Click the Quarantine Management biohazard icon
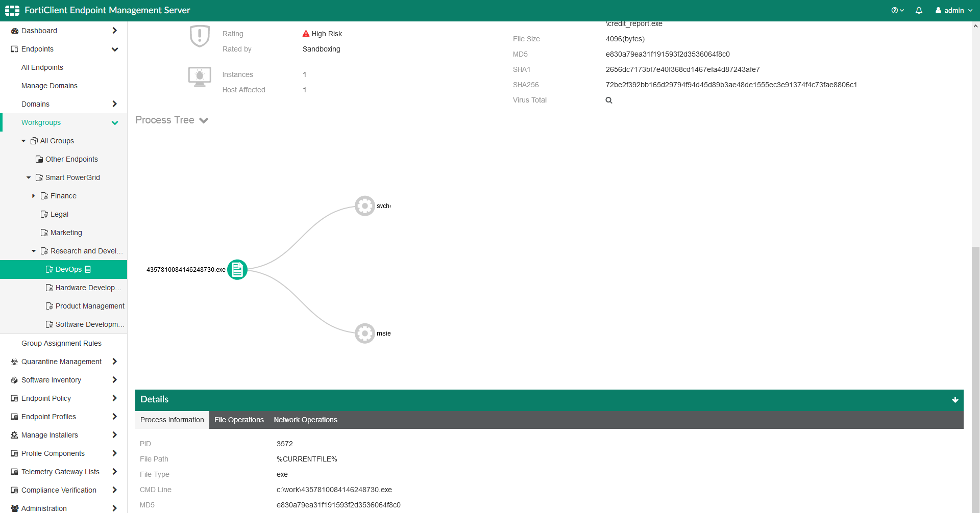This screenshot has height=513, width=980. coord(14,362)
